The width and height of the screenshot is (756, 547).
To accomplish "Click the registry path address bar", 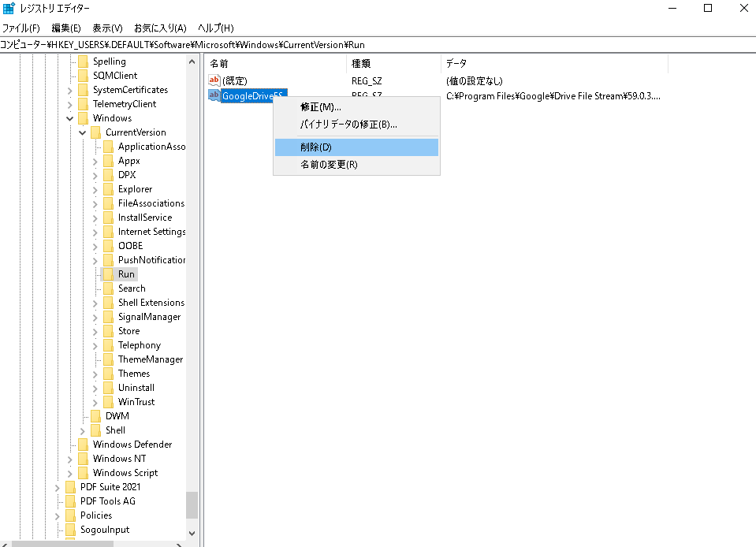I will 236,45.
